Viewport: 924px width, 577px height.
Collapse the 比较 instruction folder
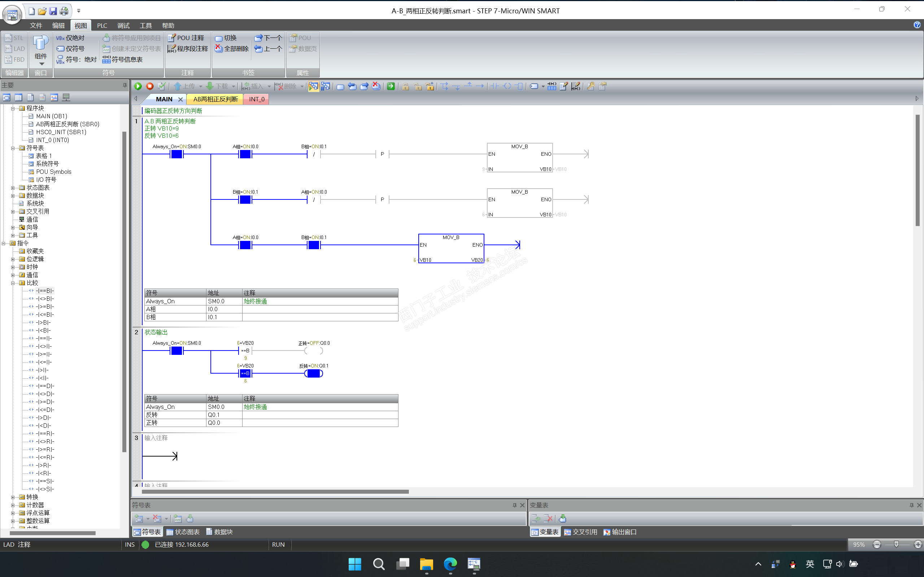13,283
